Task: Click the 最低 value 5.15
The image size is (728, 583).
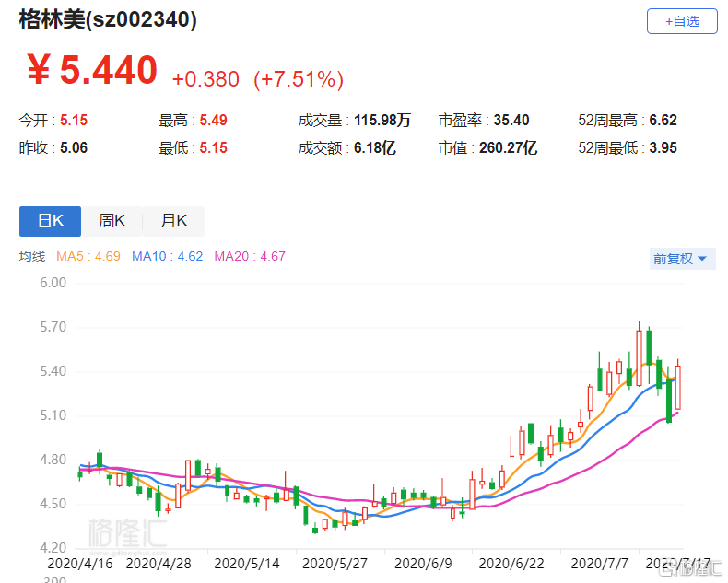Action: click(213, 148)
